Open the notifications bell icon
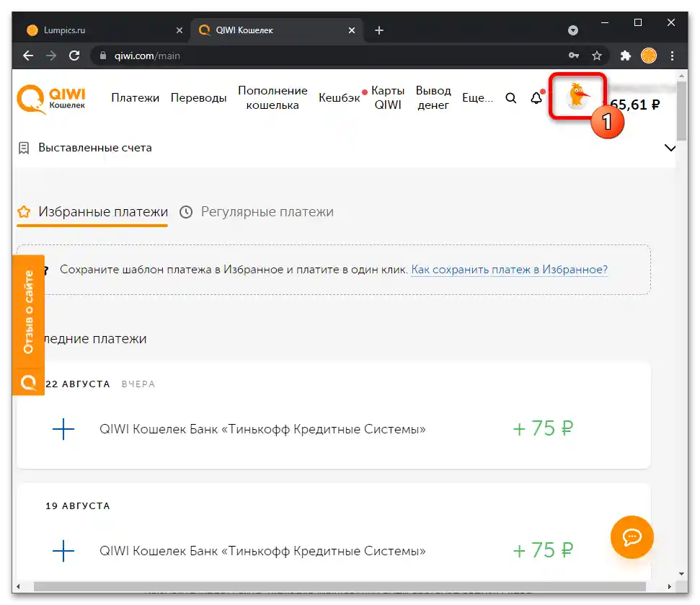This screenshot has width=700, height=605. [x=536, y=98]
